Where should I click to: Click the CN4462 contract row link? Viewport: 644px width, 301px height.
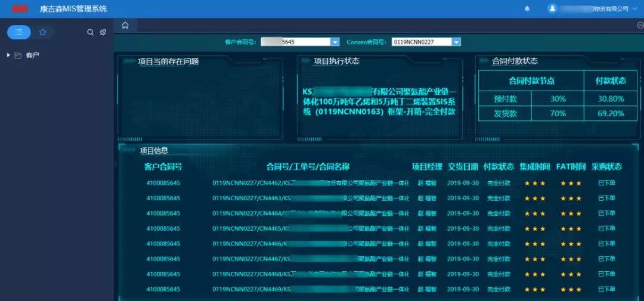[310, 183]
